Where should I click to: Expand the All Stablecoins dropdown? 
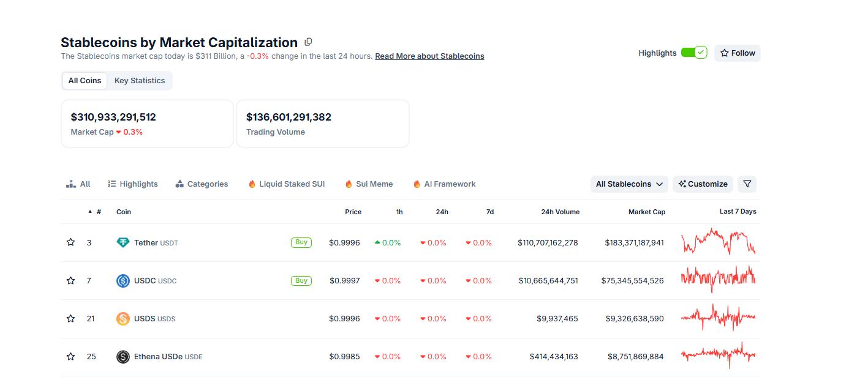click(x=629, y=184)
